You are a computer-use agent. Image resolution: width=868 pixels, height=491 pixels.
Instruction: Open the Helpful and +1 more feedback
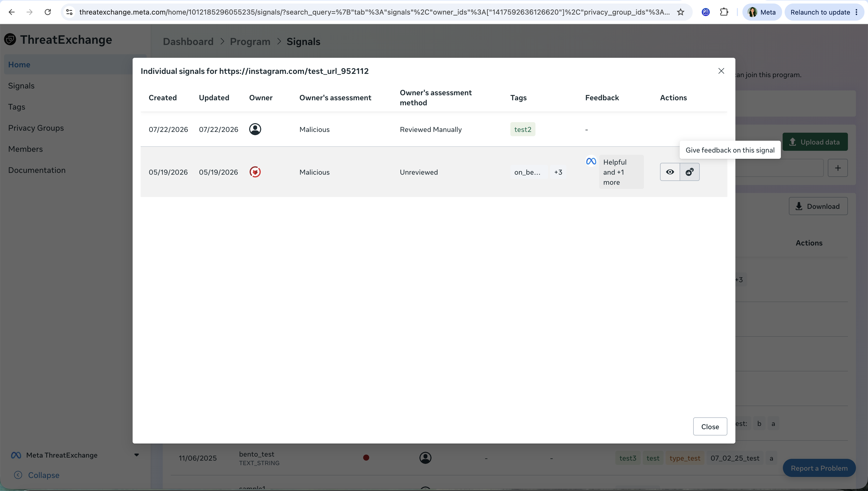pyautogui.click(x=621, y=172)
